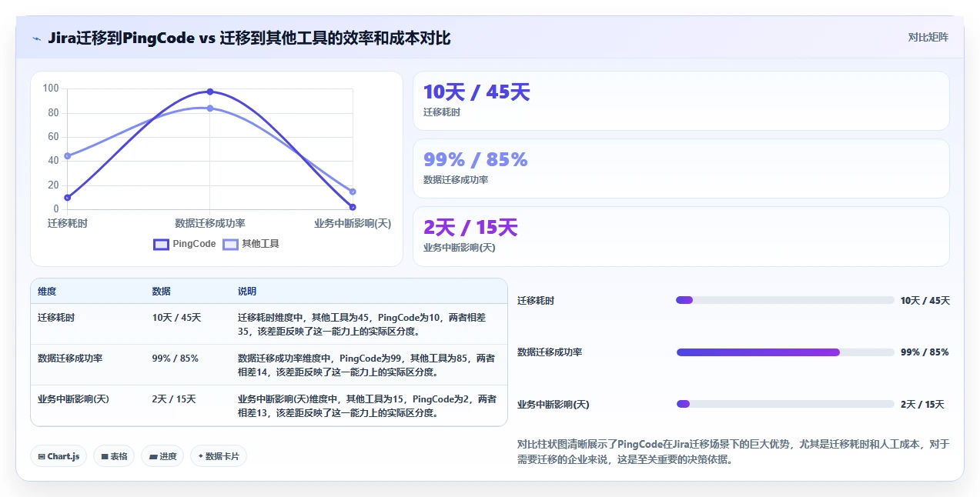Click the page title about Jira迁移到PingCode
Screen dimensions: 980x497
(249, 38)
